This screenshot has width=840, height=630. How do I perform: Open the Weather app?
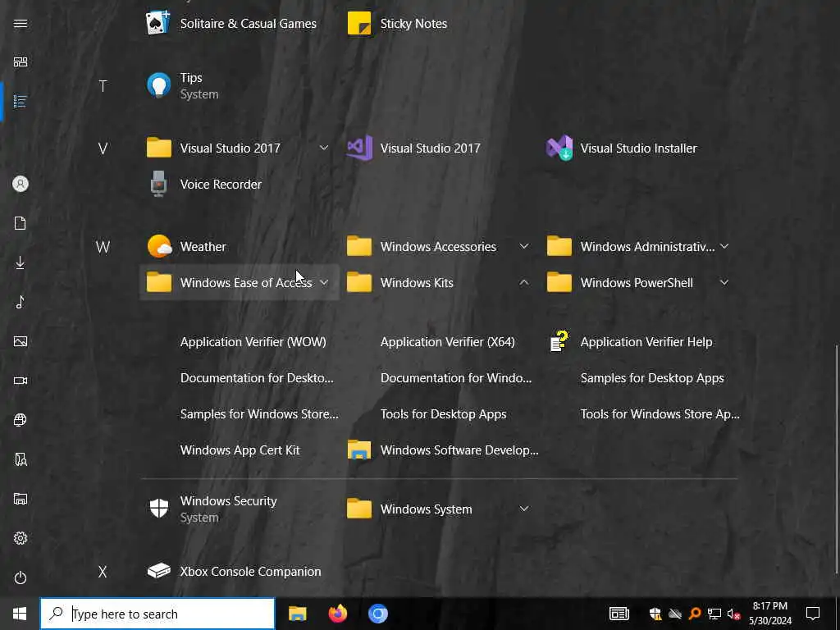click(x=239, y=246)
